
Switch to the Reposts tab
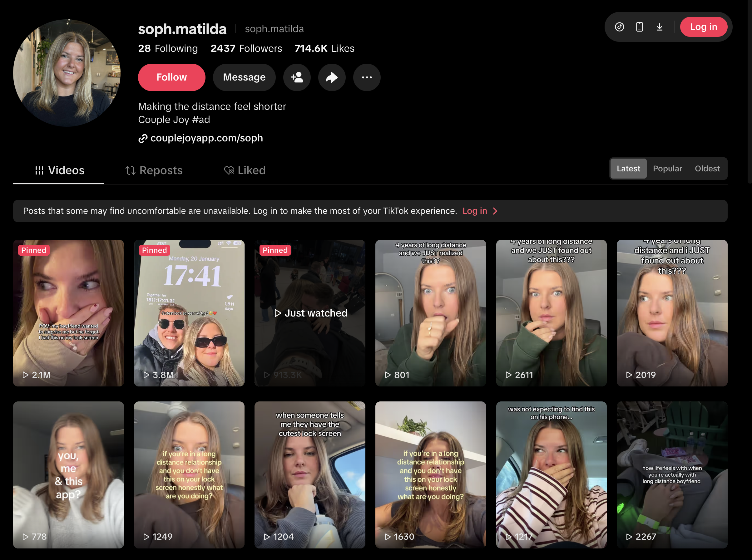[x=154, y=170]
